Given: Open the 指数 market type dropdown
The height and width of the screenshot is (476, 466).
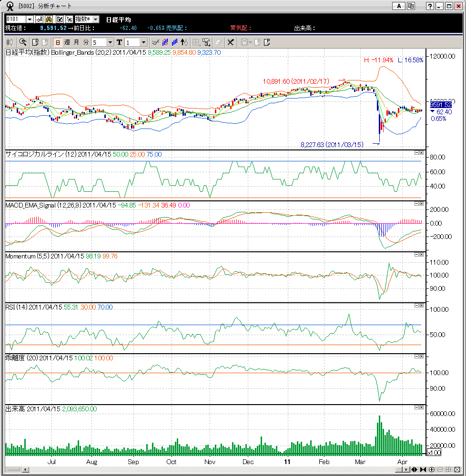Looking at the screenshot, I should pyautogui.click(x=95, y=19).
